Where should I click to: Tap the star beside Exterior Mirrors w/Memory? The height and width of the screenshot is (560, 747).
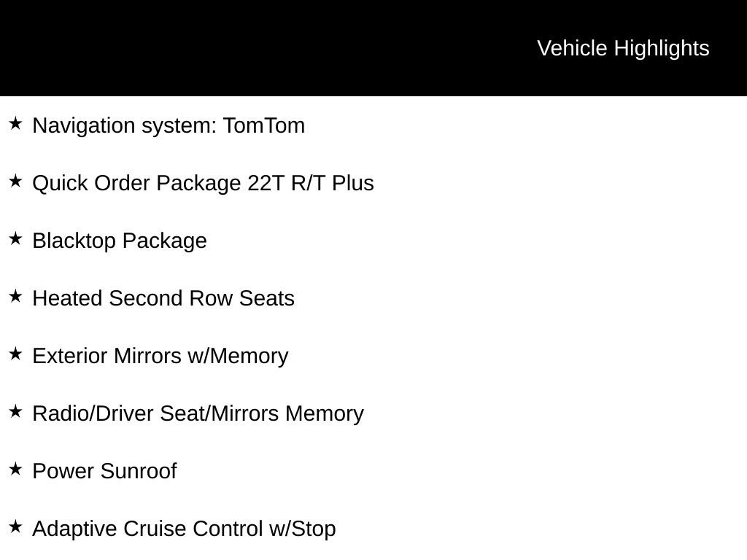(x=15, y=354)
